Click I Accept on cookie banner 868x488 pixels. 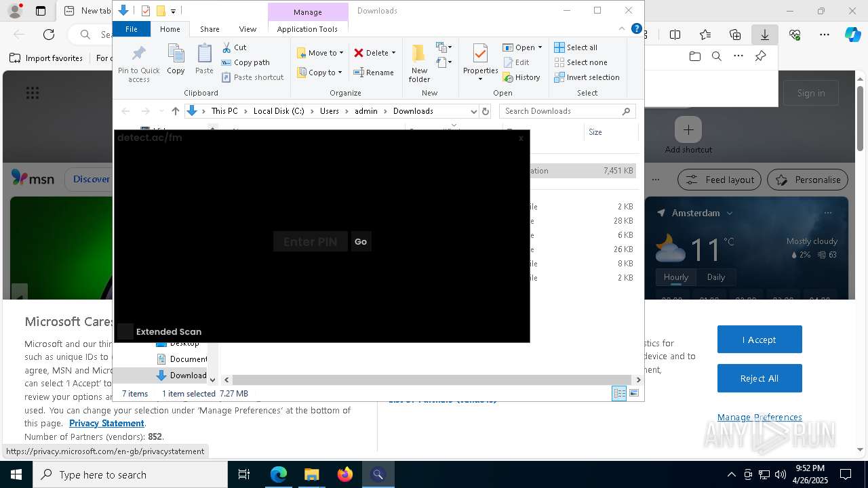(759, 340)
